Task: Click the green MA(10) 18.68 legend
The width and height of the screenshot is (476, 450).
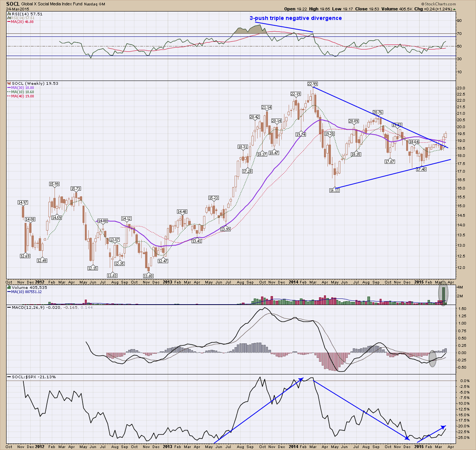Action: (x=21, y=92)
